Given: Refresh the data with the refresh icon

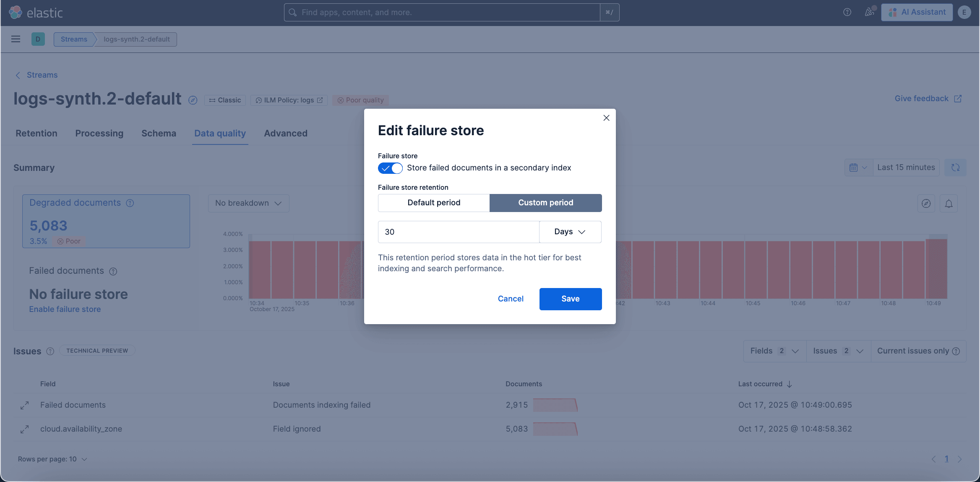Looking at the screenshot, I should tap(956, 167).
